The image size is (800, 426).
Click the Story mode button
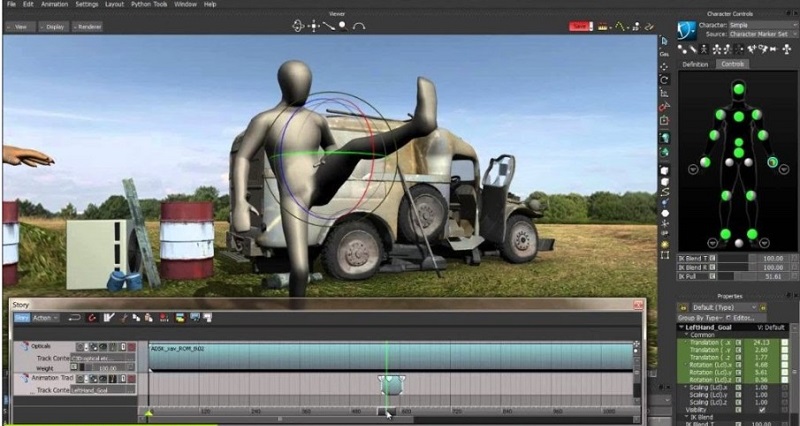(21, 318)
